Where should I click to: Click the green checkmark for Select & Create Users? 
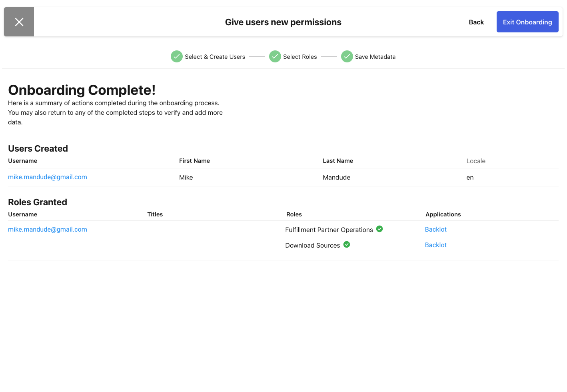(177, 56)
